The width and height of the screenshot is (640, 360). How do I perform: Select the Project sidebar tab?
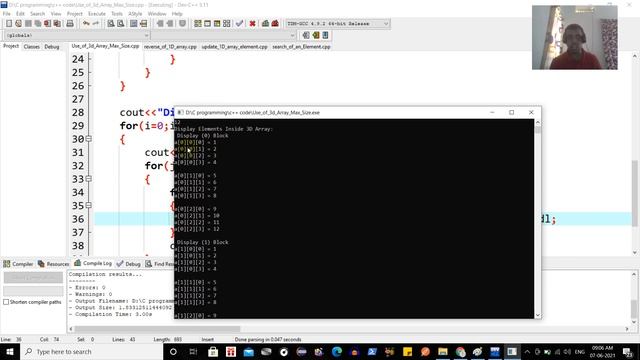point(11,46)
